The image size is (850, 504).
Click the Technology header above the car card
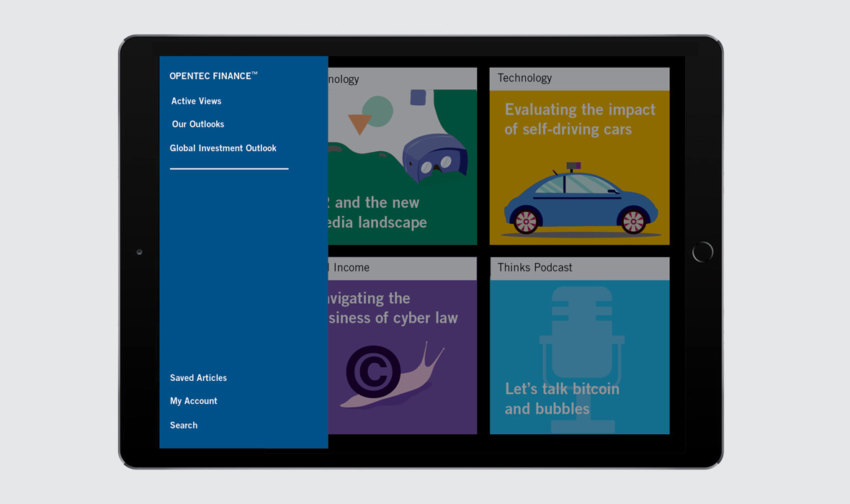click(x=524, y=78)
